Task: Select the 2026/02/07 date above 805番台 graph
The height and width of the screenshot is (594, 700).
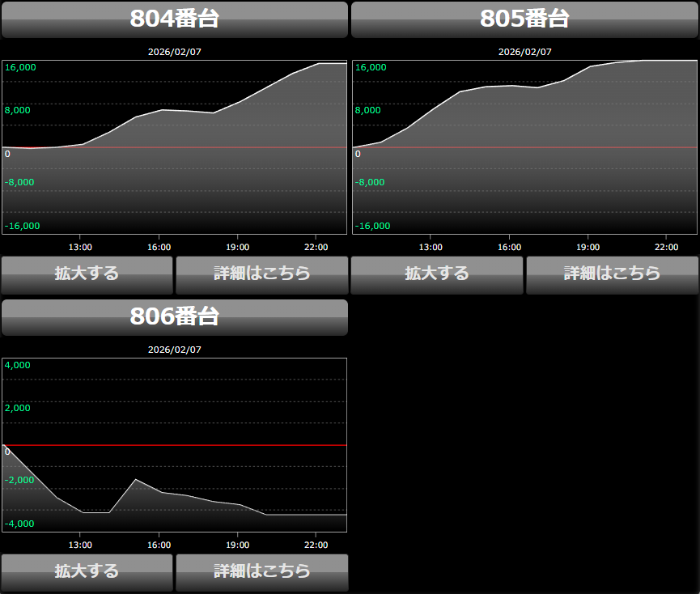Action: tap(524, 52)
